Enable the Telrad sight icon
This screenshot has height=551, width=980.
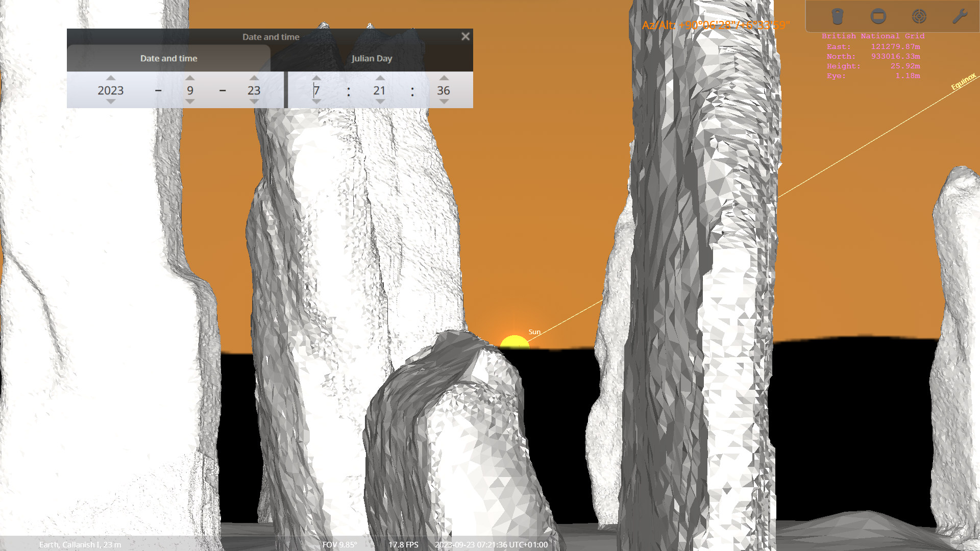point(919,16)
